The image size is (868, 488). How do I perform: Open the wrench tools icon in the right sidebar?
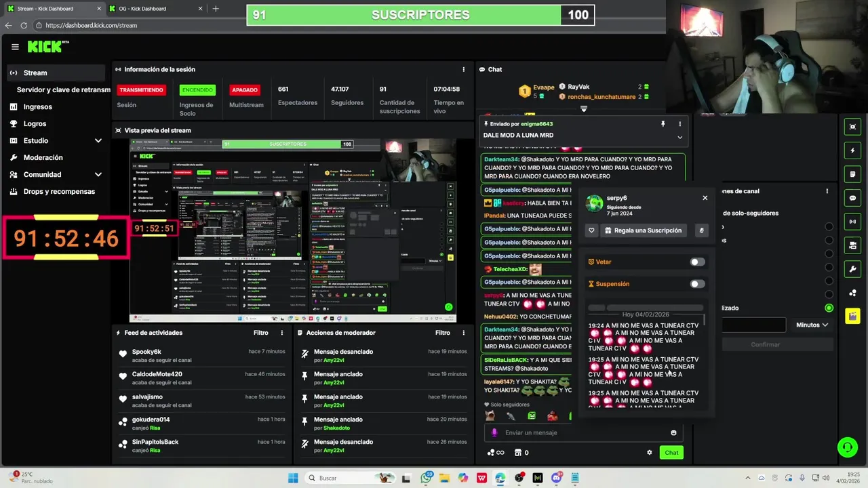coord(852,269)
